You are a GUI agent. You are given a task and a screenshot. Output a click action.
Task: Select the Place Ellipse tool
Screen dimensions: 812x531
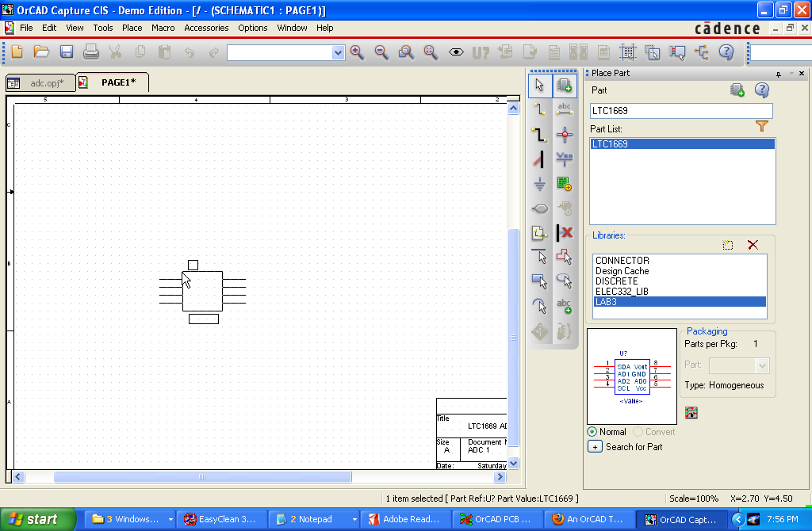click(x=565, y=282)
